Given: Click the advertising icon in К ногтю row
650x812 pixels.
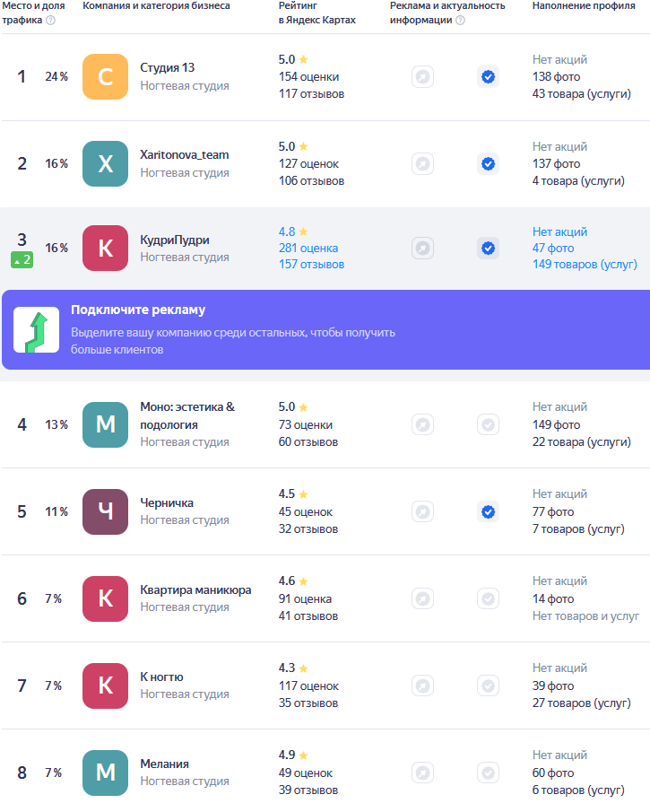Looking at the screenshot, I should point(423,686).
